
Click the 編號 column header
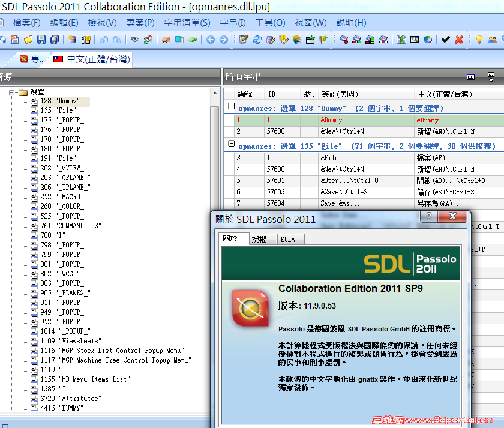pos(249,94)
